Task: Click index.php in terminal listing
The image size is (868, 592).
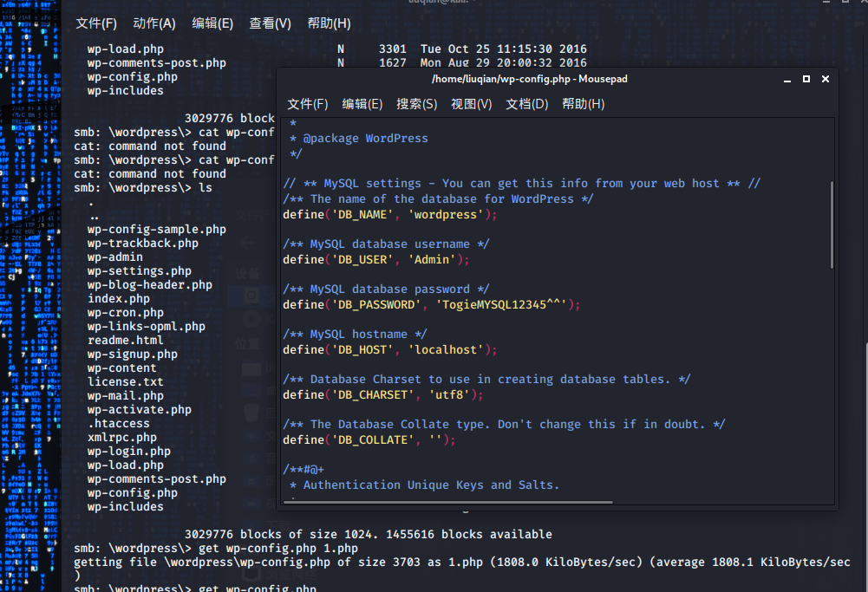Action: (x=119, y=299)
